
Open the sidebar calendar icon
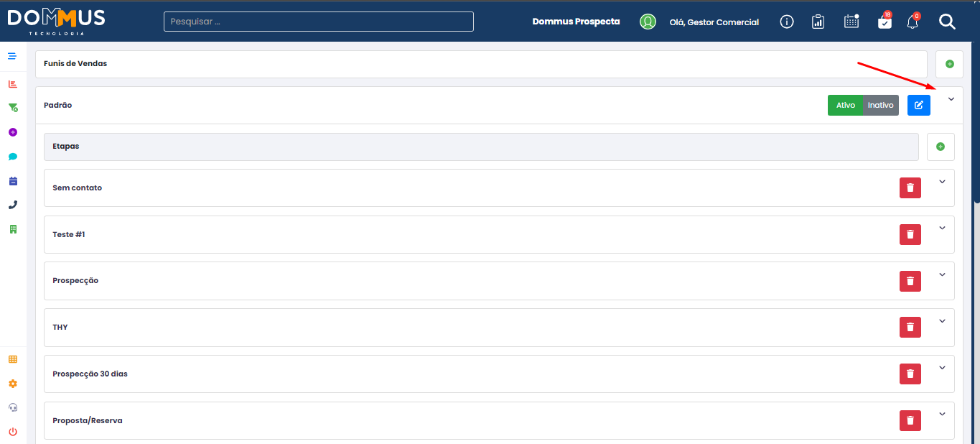click(13, 181)
